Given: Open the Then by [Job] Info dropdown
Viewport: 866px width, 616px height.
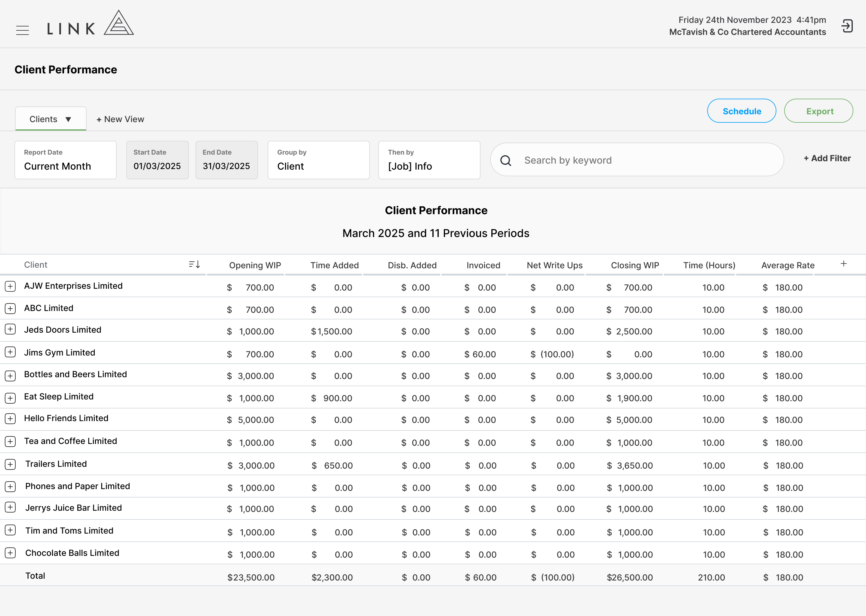Looking at the screenshot, I should (x=429, y=160).
